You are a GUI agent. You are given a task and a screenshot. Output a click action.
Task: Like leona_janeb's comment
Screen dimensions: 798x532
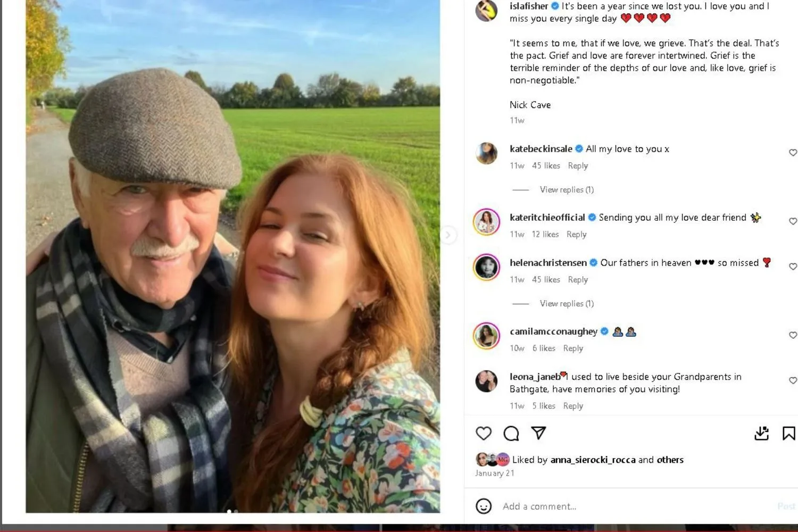click(x=793, y=380)
